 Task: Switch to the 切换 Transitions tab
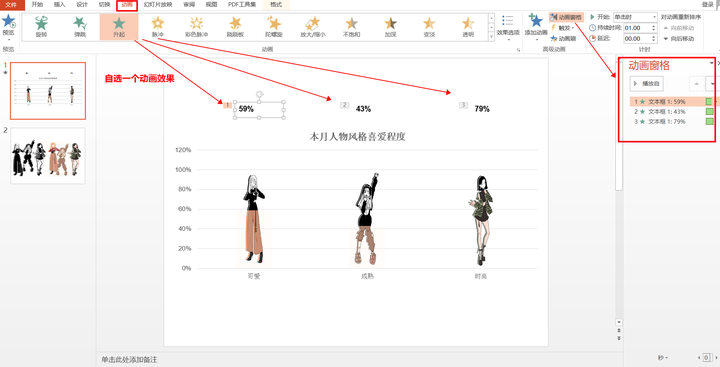click(105, 5)
